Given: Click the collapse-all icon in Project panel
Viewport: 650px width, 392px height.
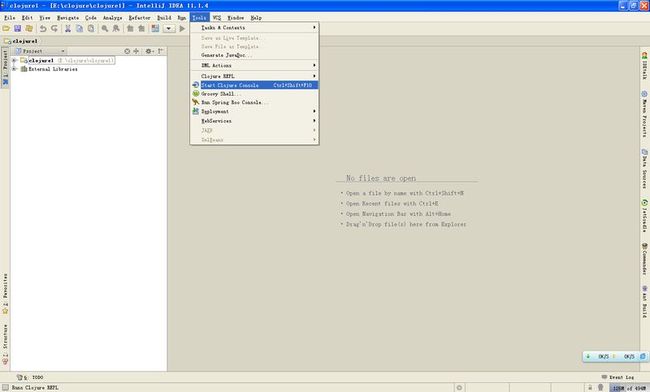Looking at the screenshot, I should pos(136,51).
